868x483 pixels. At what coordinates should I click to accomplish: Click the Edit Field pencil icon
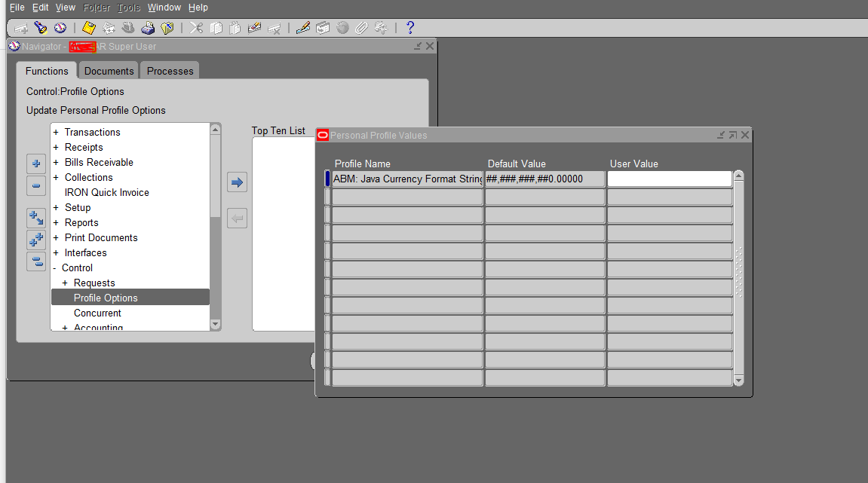tap(302, 28)
